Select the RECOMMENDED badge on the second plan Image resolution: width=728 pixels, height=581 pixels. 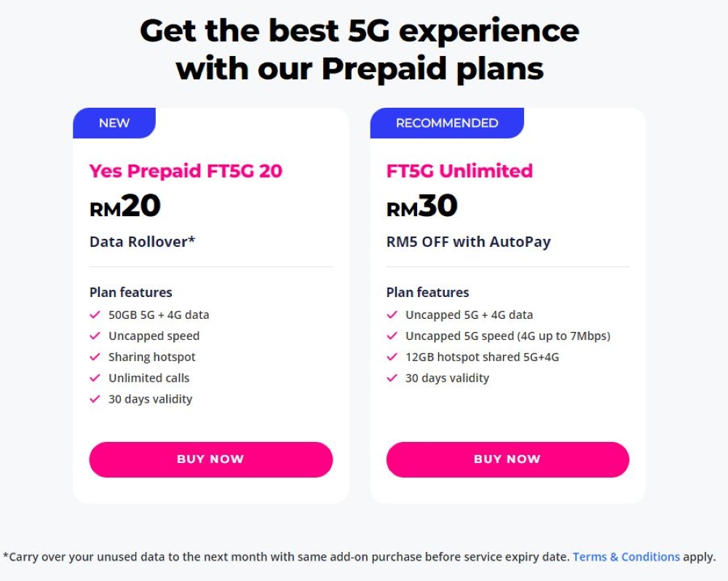pos(447,123)
